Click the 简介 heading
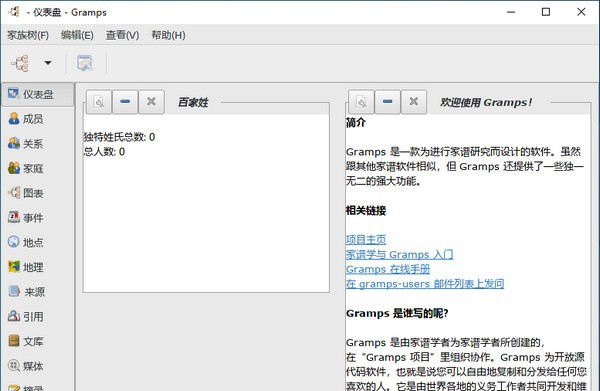Screen dimensions: 600x391 point(356,123)
